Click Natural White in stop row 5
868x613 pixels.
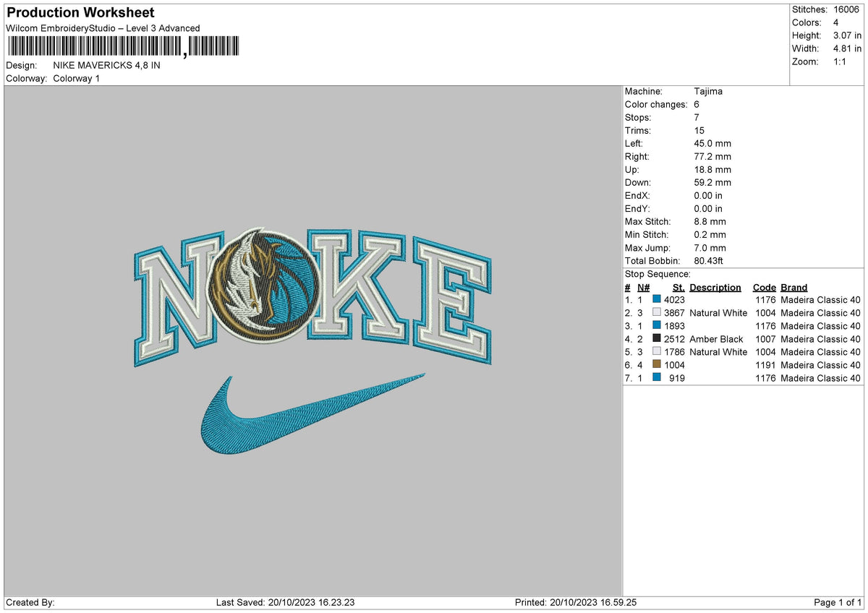[x=718, y=351]
